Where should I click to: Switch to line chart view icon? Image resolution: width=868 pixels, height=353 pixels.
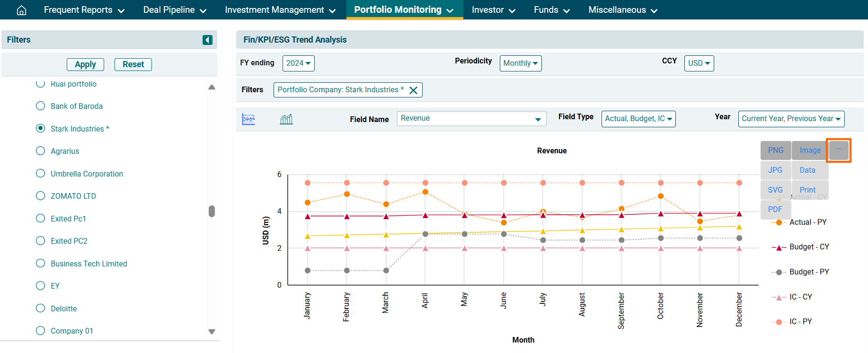[x=248, y=119]
